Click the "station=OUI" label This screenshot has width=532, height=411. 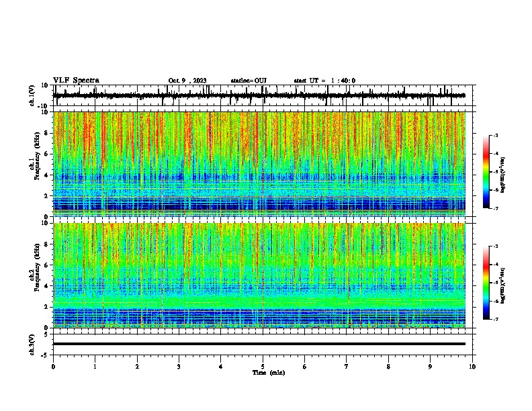(x=249, y=81)
